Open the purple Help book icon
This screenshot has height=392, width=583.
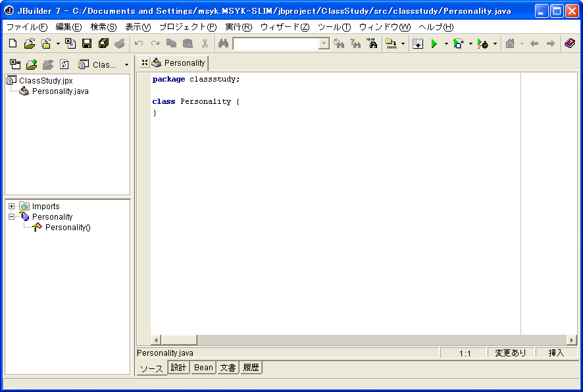pyautogui.click(x=570, y=44)
